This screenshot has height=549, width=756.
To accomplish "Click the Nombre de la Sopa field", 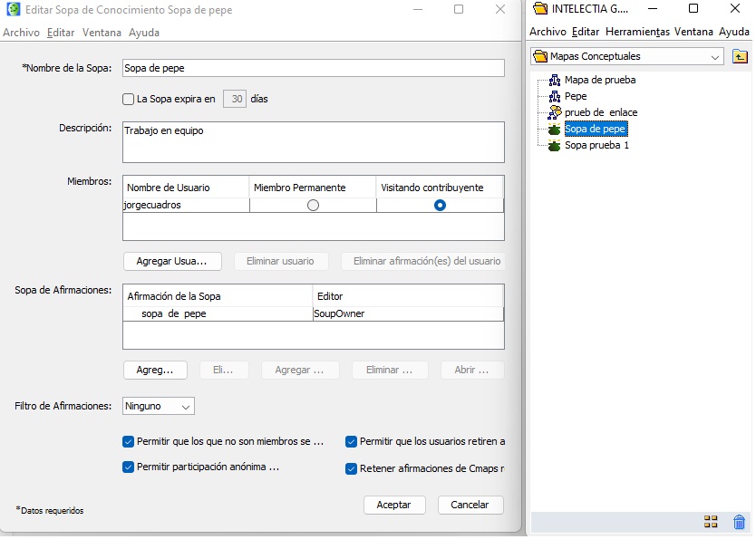I will [313, 68].
